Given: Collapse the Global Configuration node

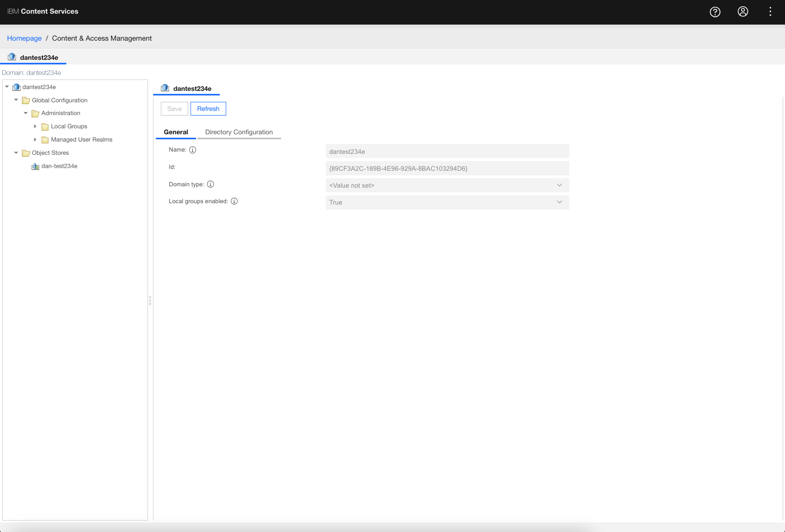Looking at the screenshot, I should 16,100.
